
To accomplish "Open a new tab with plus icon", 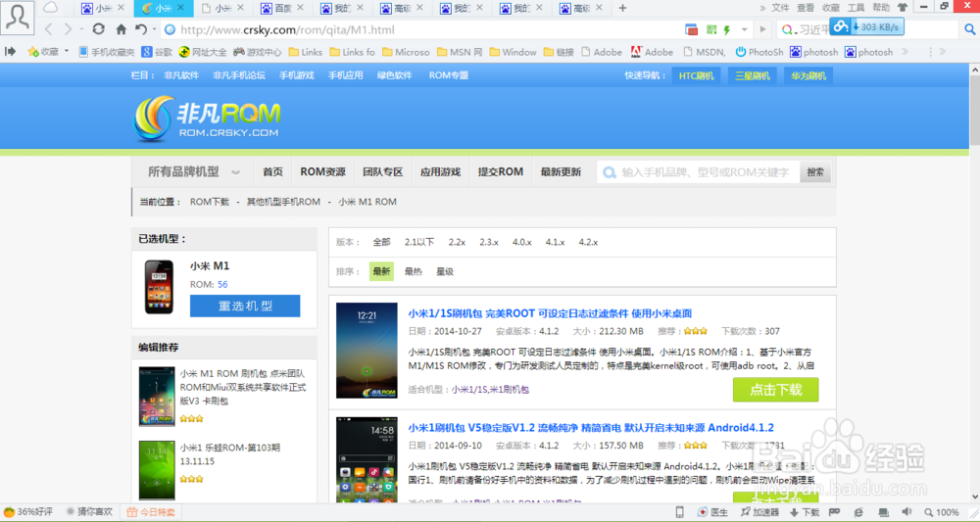I will click(622, 8).
